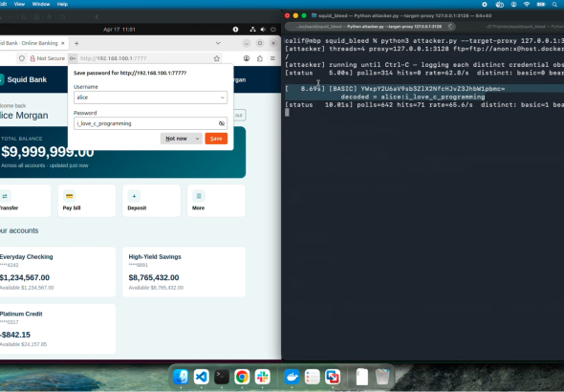Click the Pay bill quick action
564x392 pixels.
[87, 201]
